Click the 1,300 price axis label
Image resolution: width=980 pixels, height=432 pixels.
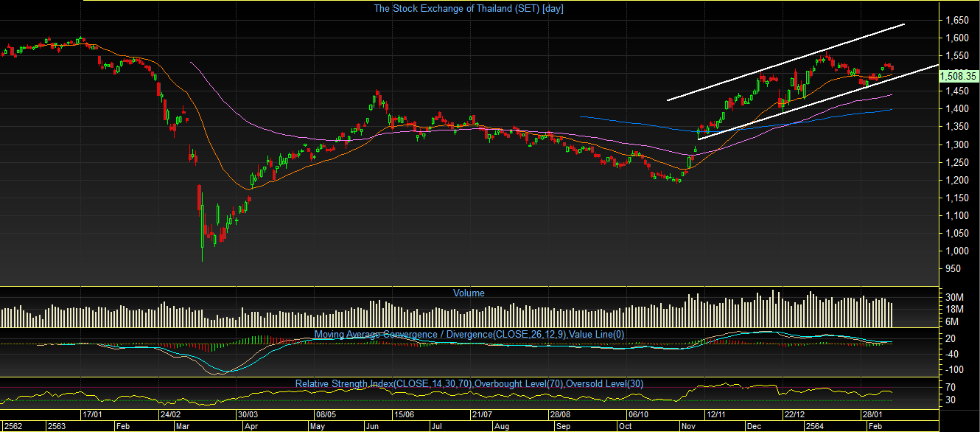click(958, 144)
